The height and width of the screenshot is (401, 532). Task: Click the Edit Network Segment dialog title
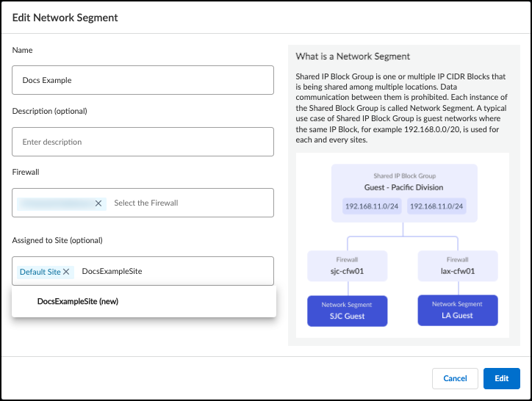tap(65, 17)
